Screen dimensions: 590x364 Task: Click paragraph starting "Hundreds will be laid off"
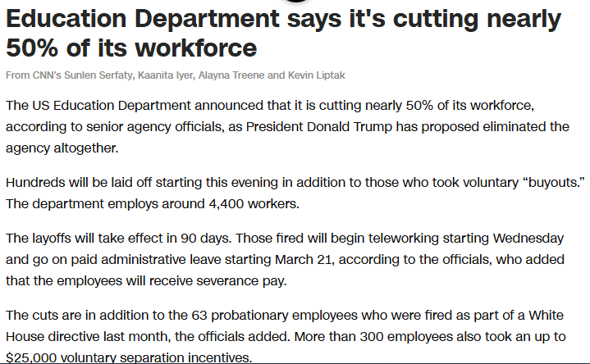point(287,191)
